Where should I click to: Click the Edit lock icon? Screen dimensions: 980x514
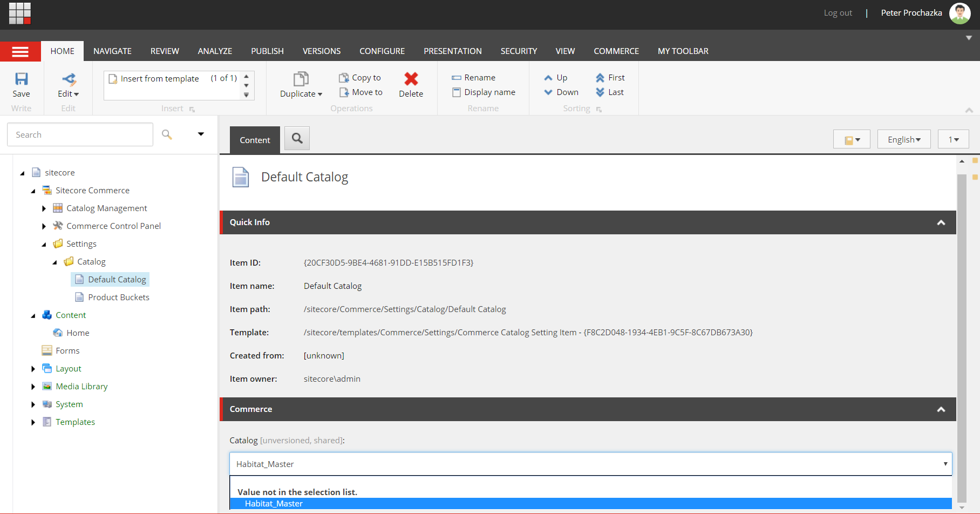[69, 79]
